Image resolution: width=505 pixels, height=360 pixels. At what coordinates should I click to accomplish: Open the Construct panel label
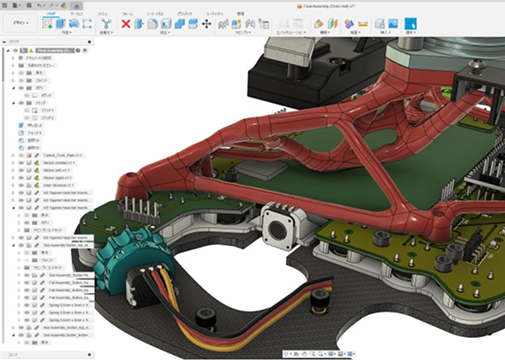point(324,32)
